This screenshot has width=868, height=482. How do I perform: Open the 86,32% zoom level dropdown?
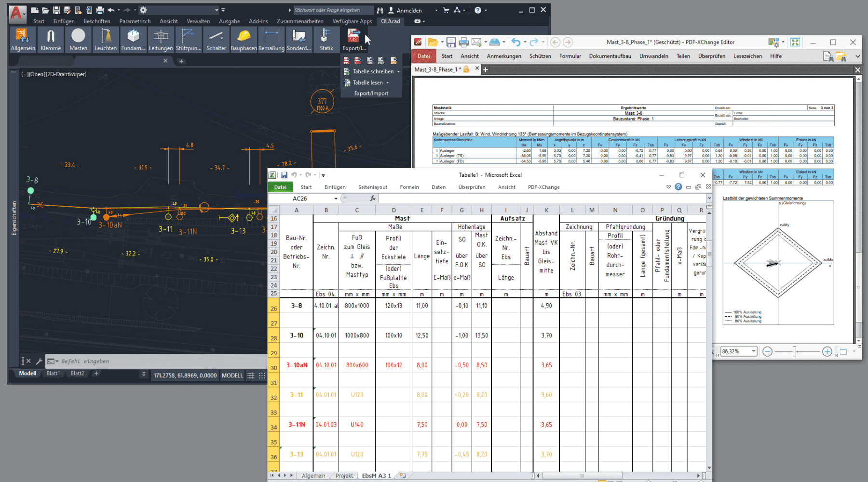point(753,351)
